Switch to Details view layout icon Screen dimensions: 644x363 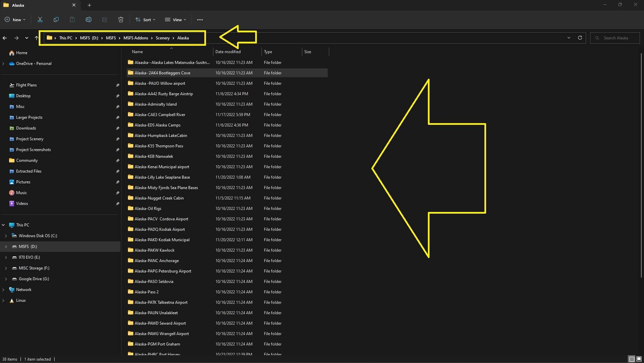(x=632, y=359)
